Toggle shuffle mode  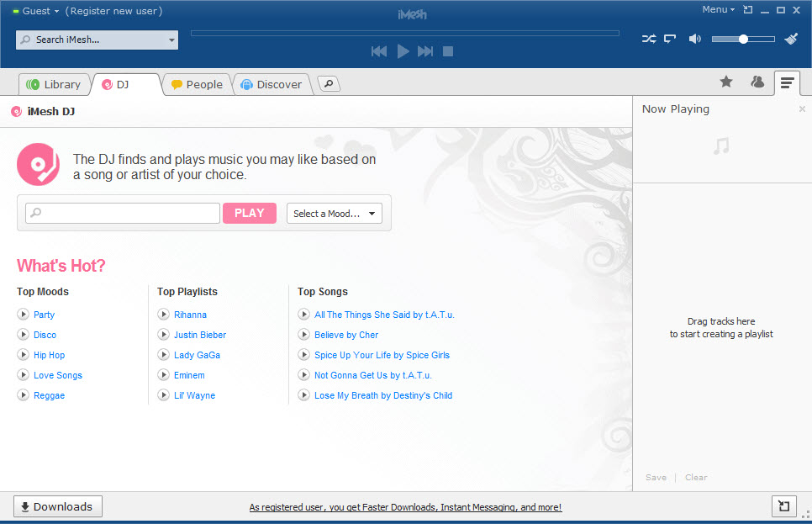(x=649, y=39)
